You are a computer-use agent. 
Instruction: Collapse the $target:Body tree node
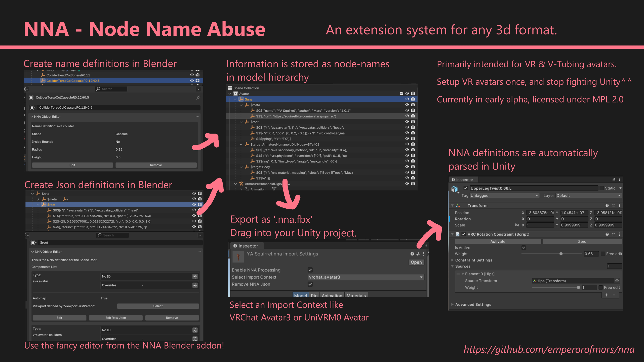tap(241, 167)
